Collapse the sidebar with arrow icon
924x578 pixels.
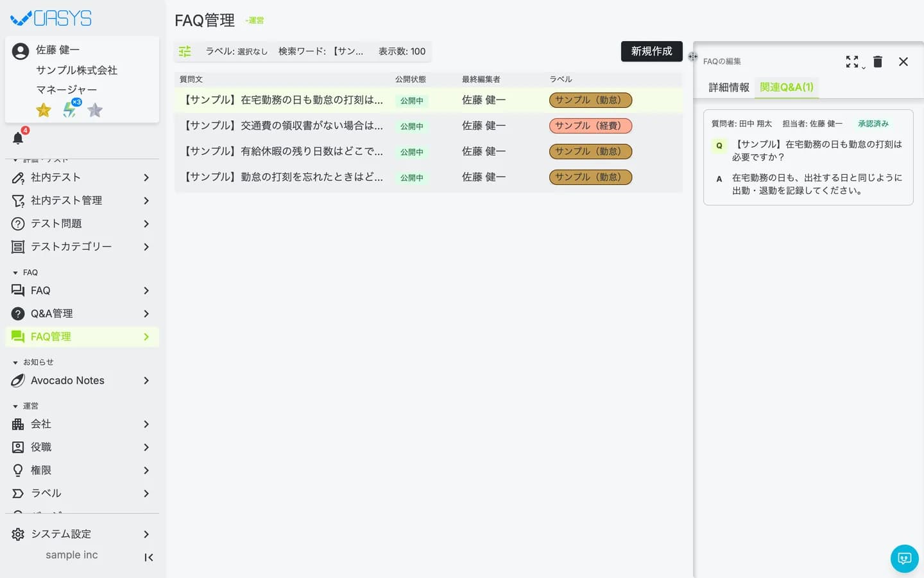[x=148, y=557]
